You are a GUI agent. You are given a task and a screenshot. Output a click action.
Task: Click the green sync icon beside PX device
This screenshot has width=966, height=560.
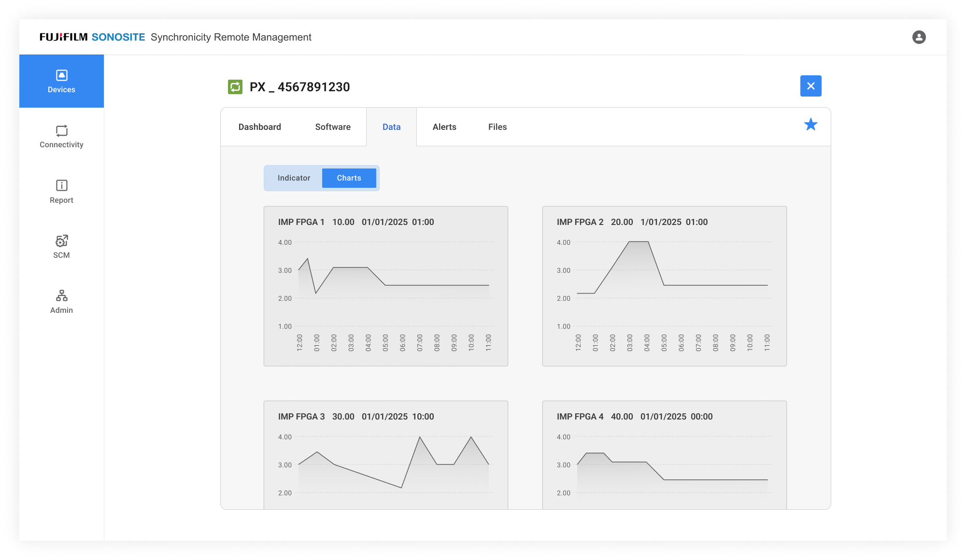pyautogui.click(x=235, y=87)
